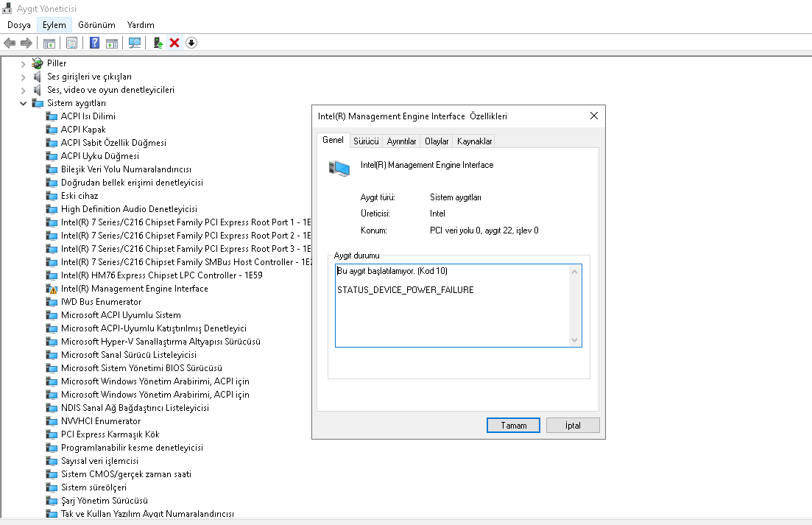Click the device status scrollbar down arrow
812x525 pixels.
pyautogui.click(x=574, y=339)
